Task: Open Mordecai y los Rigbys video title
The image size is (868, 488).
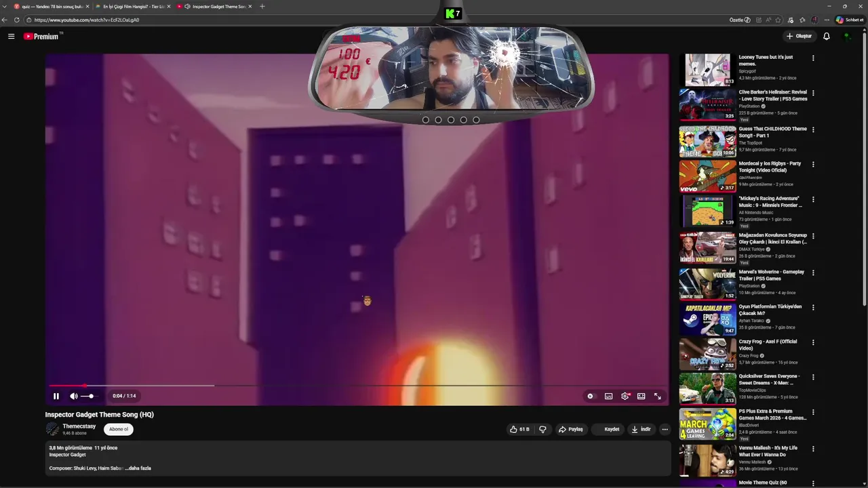Action: coord(770,167)
